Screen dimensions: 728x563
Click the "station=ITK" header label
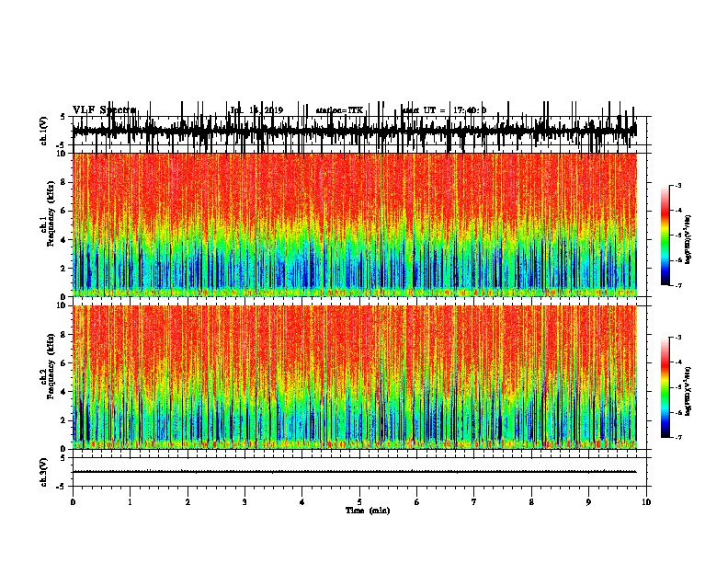339,110
